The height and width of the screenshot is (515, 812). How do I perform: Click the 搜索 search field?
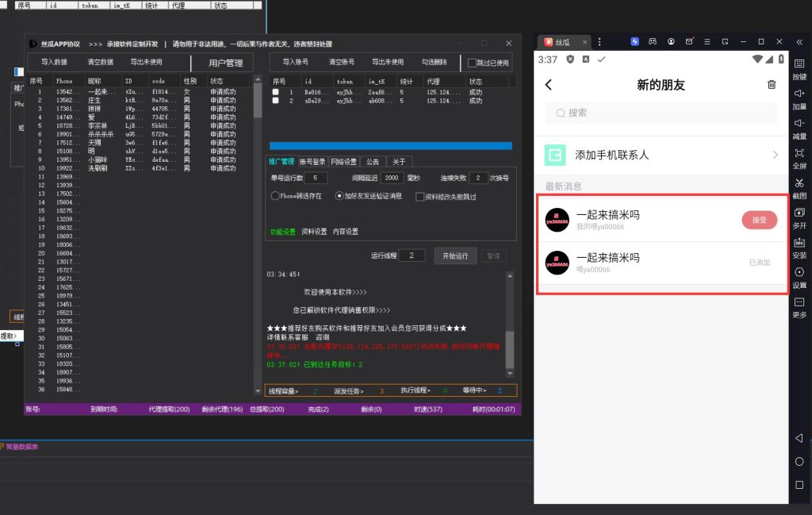(661, 113)
